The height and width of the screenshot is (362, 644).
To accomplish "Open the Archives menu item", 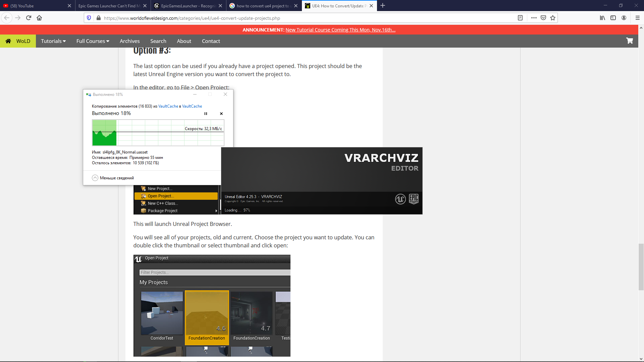I will [x=130, y=41].
